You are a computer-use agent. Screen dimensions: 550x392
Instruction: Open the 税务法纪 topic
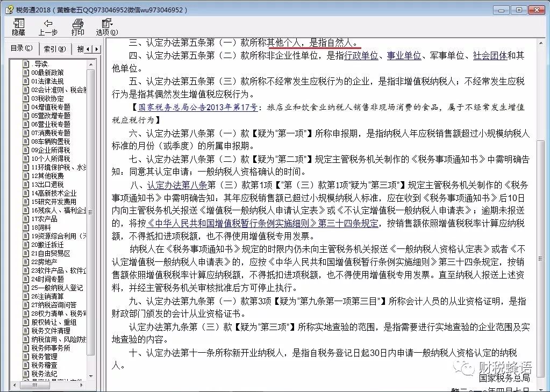pos(44,373)
